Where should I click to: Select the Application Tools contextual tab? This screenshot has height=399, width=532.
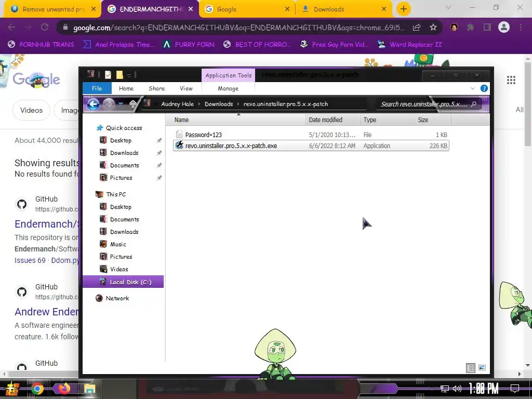pos(229,75)
